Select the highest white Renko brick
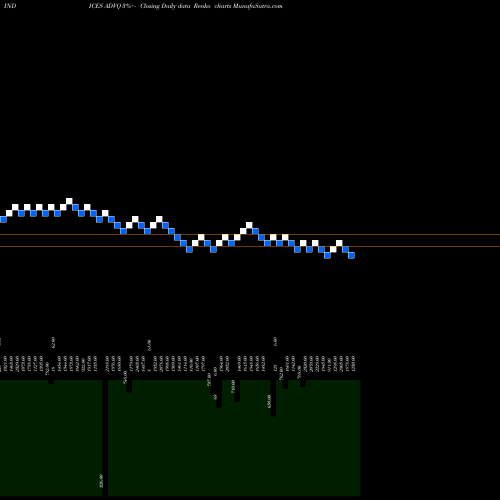Screen dimensions: 500x500 point(69,201)
